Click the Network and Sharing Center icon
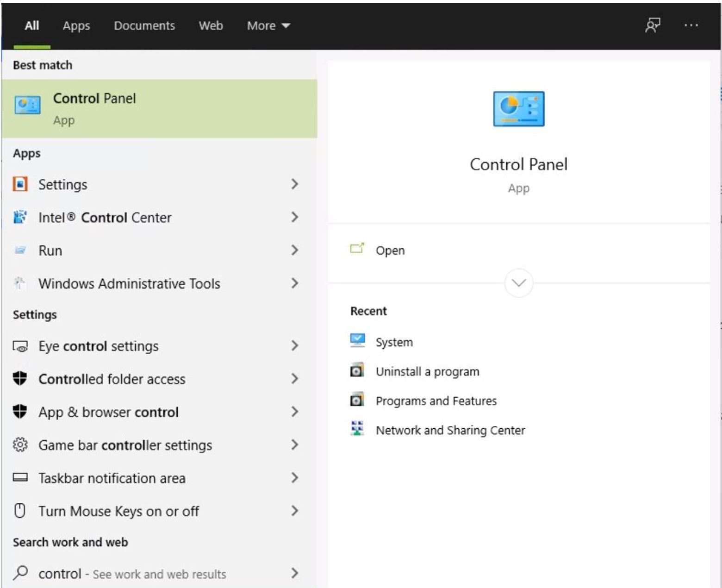 357,428
